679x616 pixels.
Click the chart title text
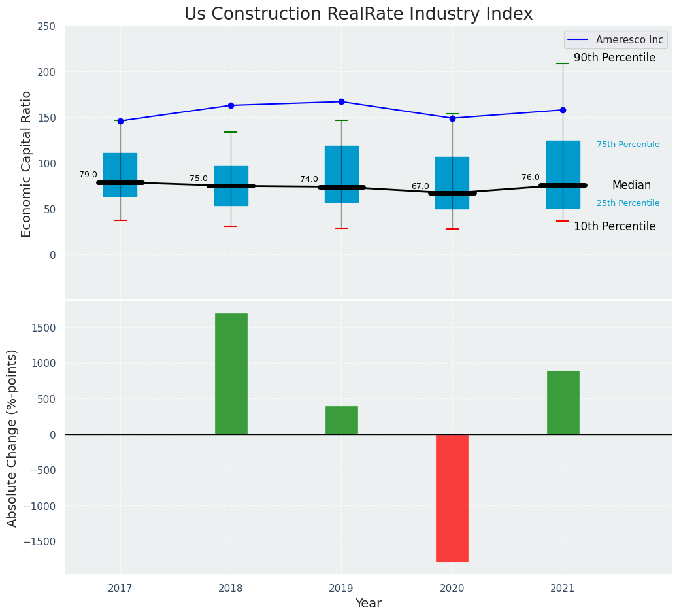[x=358, y=14]
